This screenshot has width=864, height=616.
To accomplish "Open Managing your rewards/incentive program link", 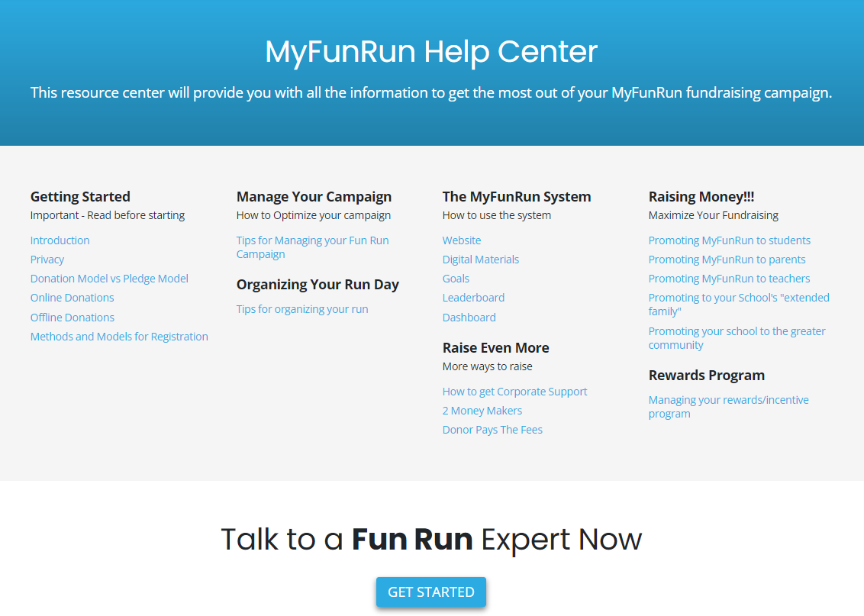I will tap(728, 407).
